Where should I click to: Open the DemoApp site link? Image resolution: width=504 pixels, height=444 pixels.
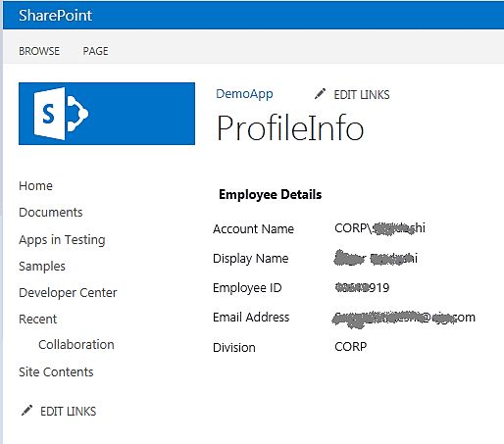click(244, 94)
